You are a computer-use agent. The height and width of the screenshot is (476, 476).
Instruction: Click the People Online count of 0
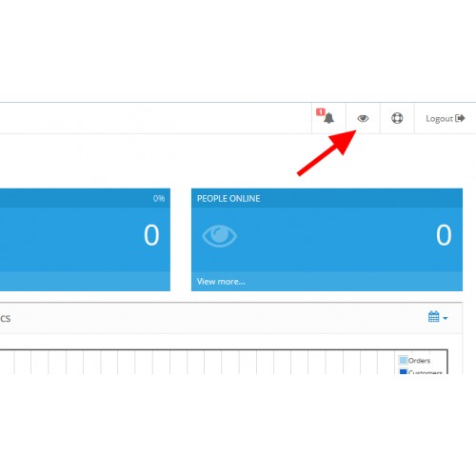pyautogui.click(x=444, y=235)
